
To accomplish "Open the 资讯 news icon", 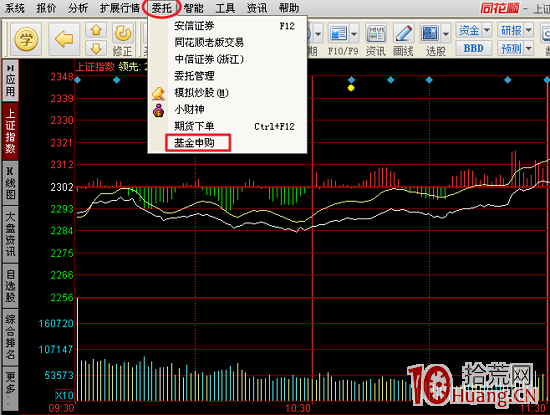I will coord(376,34).
